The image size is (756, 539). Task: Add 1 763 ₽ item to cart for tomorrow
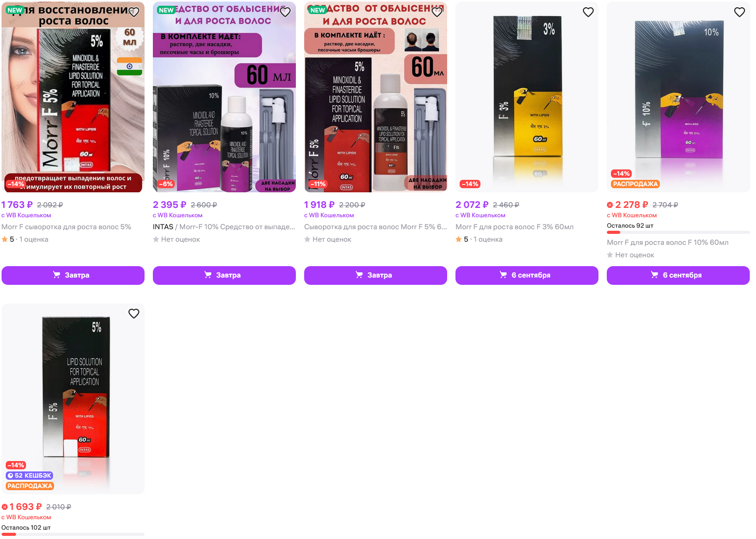73,275
